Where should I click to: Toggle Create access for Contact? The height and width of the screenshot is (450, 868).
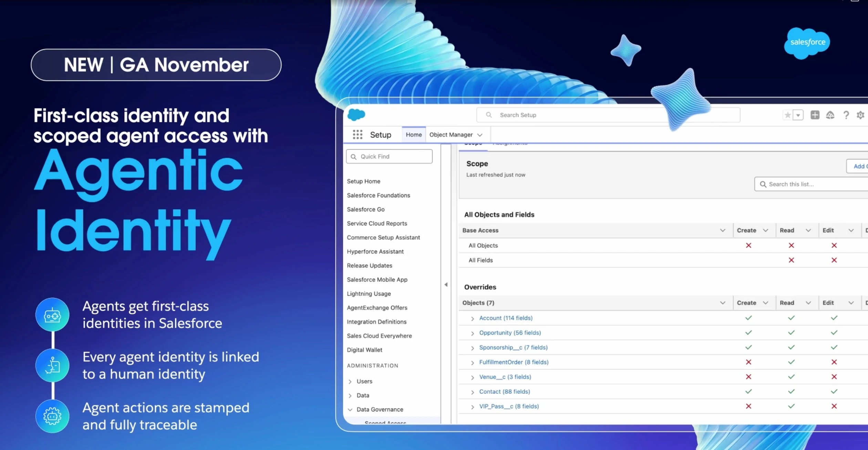point(748,391)
